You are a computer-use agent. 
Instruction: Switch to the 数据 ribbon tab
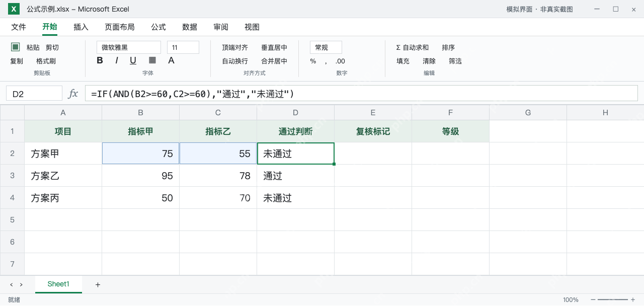pyautogui.click(x=190, y=27)
